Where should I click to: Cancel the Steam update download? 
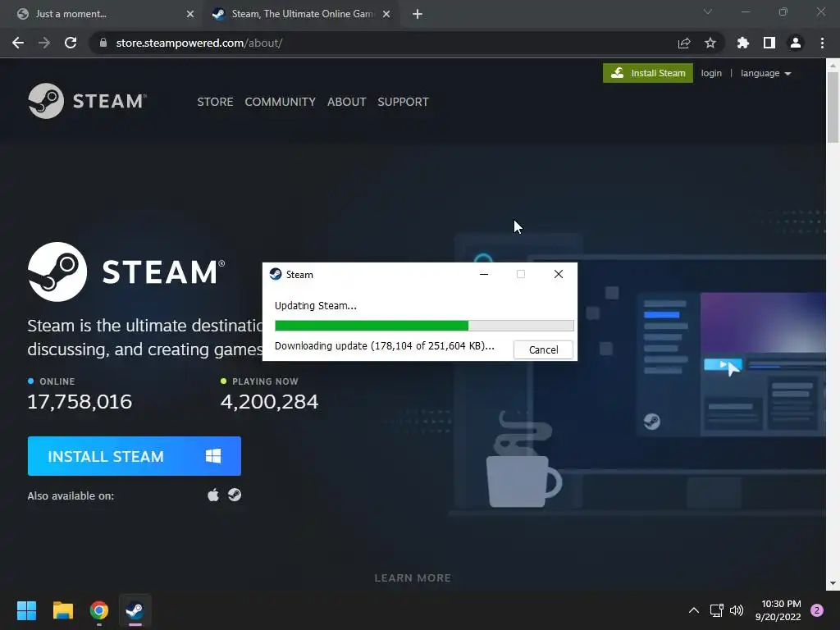tap(543, 349)
